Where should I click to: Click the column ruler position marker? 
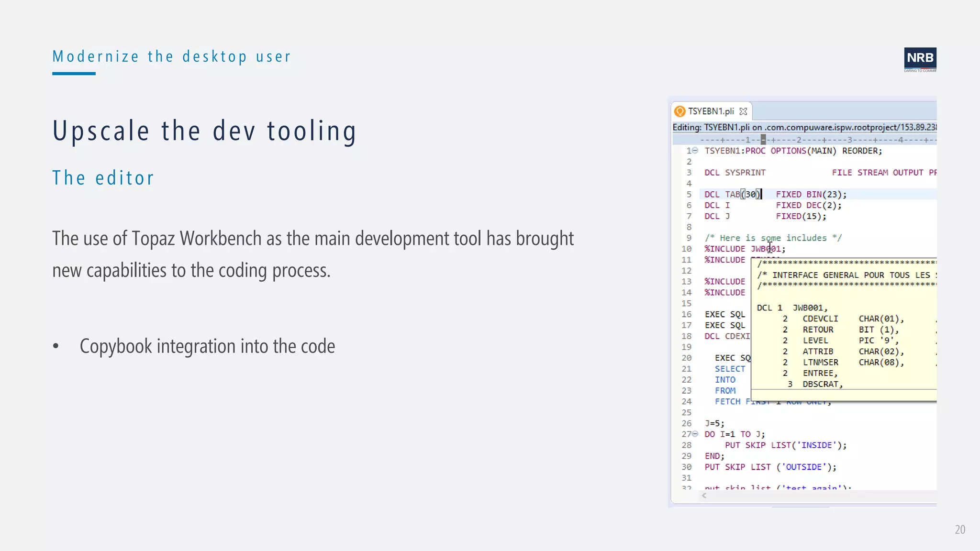[x=763, y=140]
